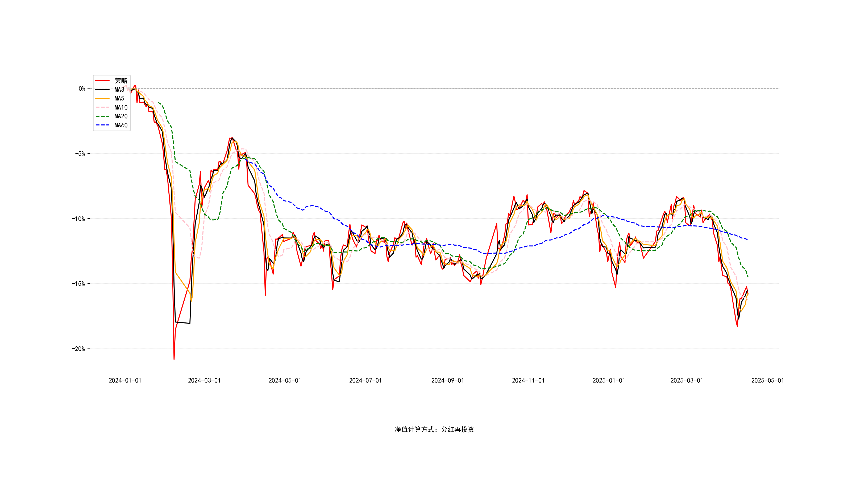856x504 pixels.
Task: Click the blue dashed MA60 legend swatch
Action: pyautogui.click(x=102, y=125)
